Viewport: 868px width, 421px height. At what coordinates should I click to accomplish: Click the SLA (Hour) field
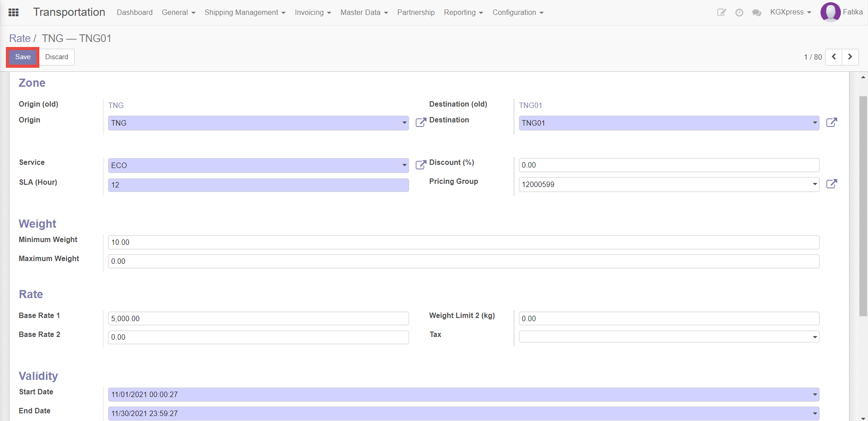259,185
